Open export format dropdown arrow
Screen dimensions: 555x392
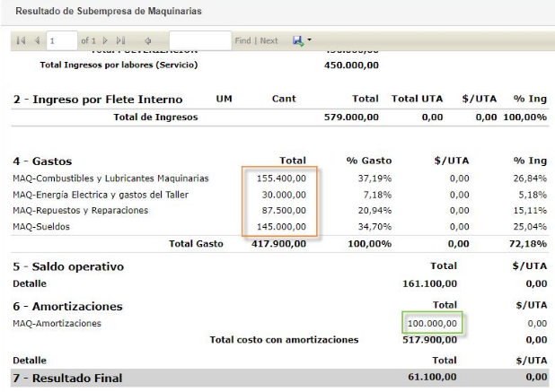click(309, 40)
